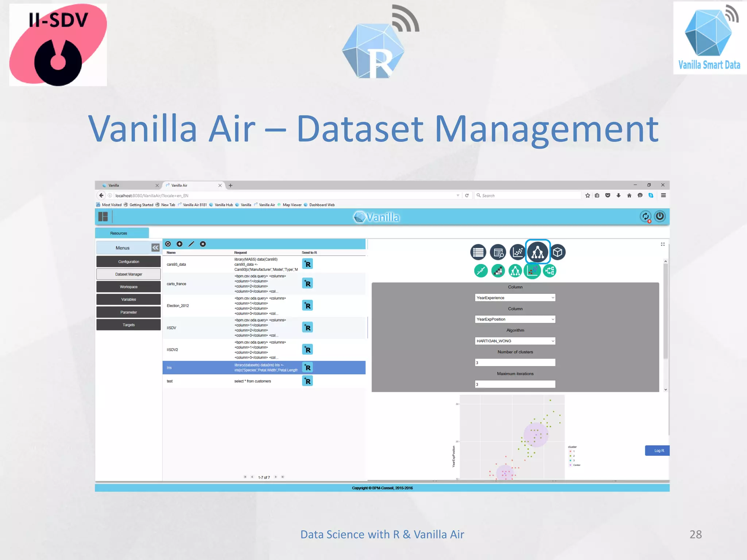This screenshot has height=560, width=747.
Task: Open the data preview search icon
Action: coord(498,252)
